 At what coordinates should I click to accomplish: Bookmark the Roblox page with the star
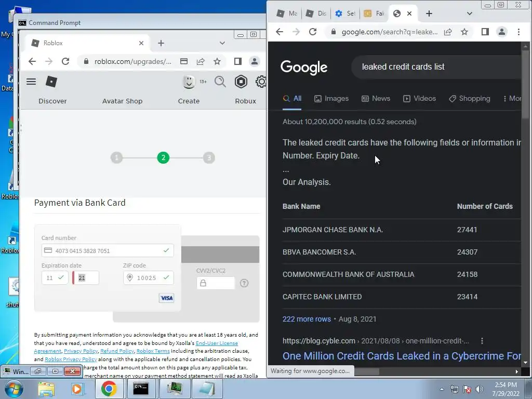click(x=217, y=61)
